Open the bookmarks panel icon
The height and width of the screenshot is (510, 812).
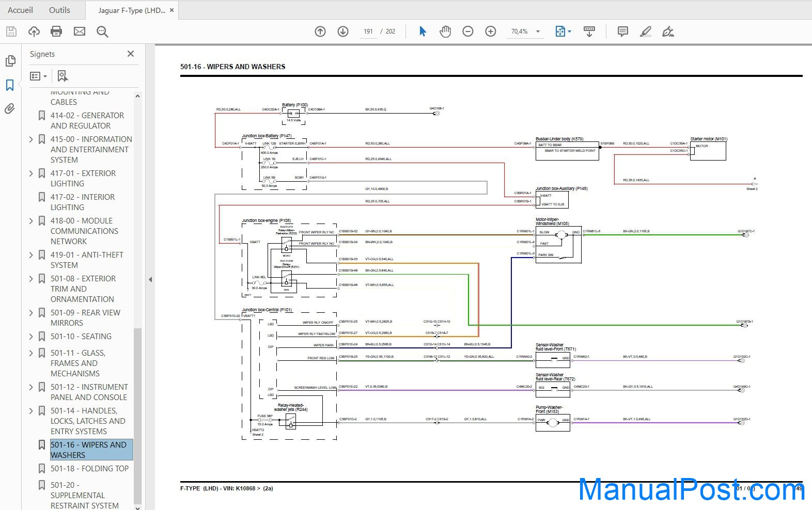10,85
